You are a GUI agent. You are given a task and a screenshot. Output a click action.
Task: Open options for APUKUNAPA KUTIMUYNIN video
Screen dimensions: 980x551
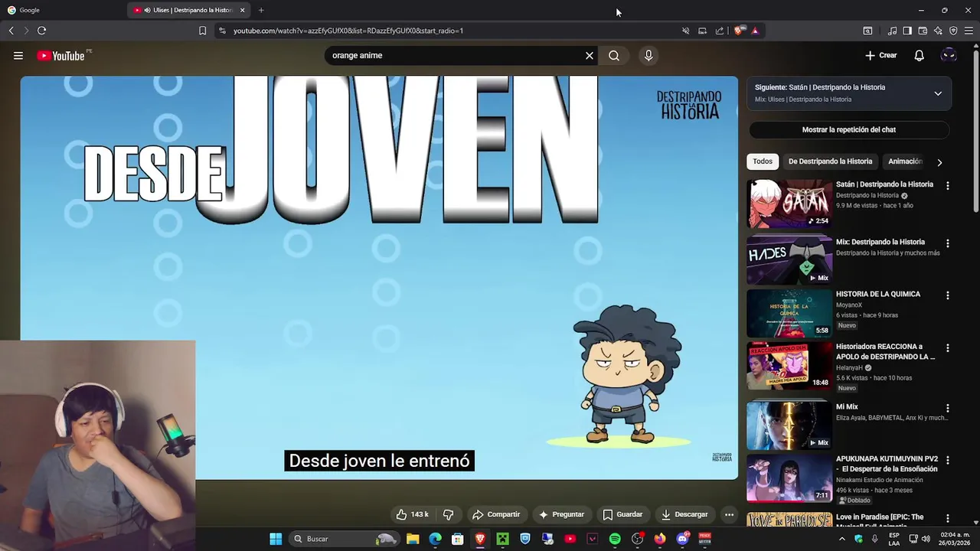pos(948,461)
